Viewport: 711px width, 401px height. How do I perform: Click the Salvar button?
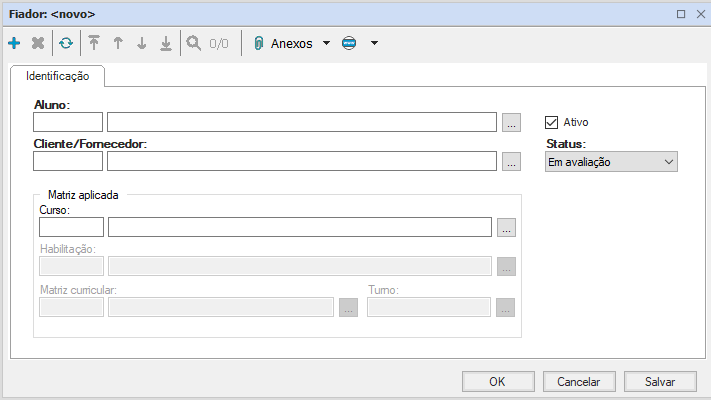coord(659,381)
